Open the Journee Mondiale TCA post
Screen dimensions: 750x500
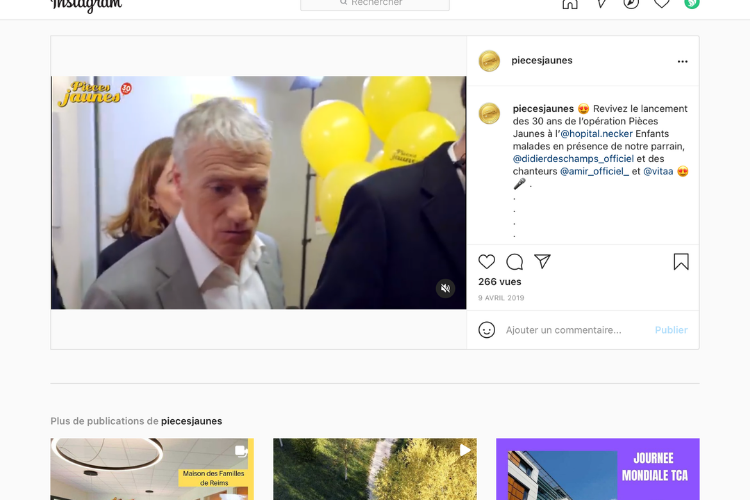(x=597, y=469)
